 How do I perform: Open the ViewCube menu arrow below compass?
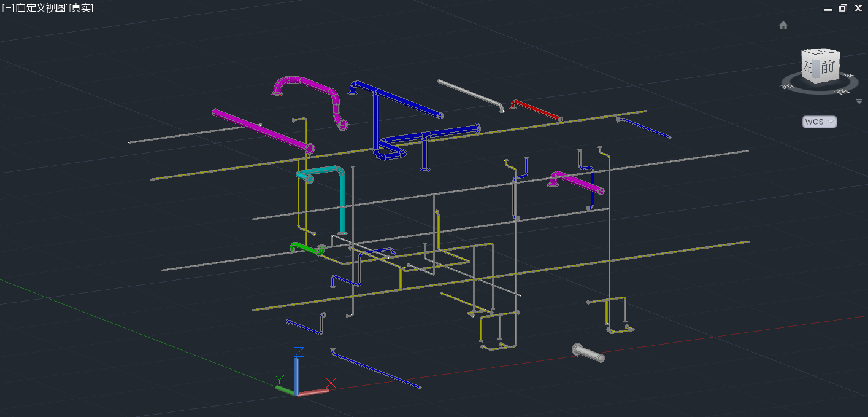[859, 101]
